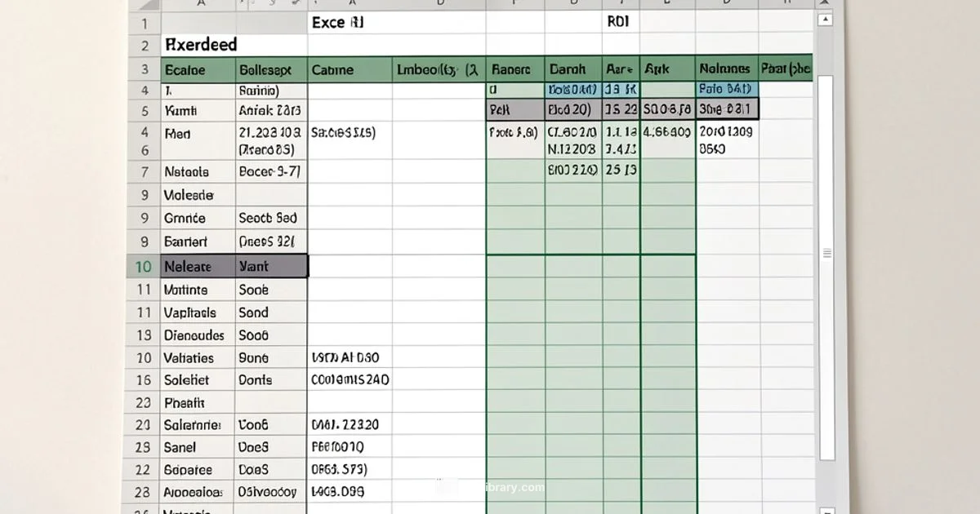Click the row 1 number header
The image size is (980, 514).
pyautogui.click(x=144, y=22)
